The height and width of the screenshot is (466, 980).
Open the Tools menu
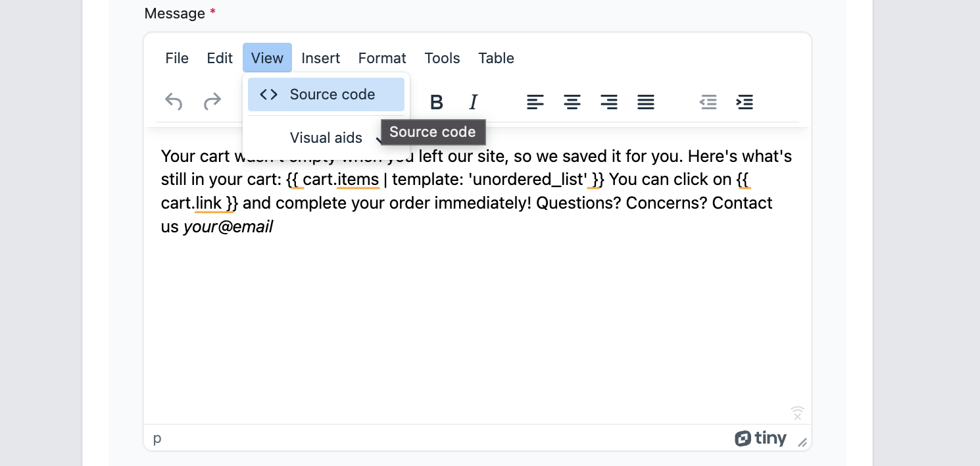coord(442,58)
